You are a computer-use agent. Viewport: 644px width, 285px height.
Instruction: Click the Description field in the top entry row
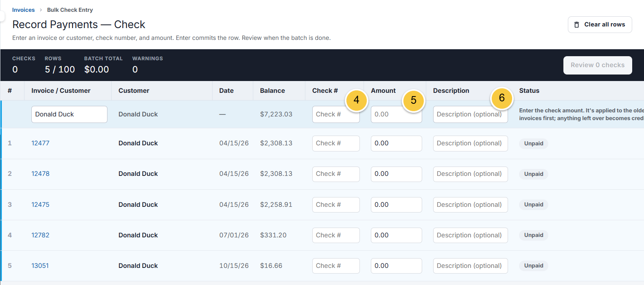click(470, 114)
